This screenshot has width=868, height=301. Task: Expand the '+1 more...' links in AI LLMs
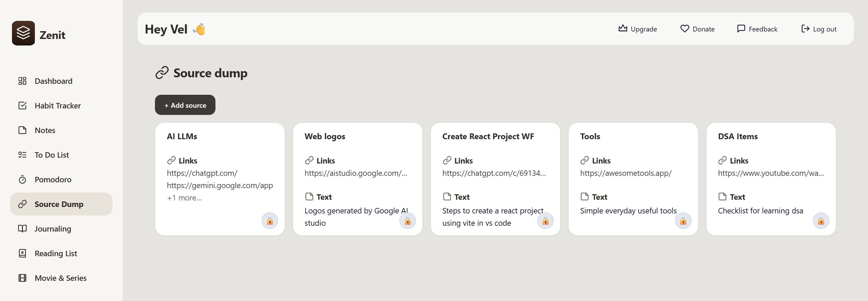184,198
